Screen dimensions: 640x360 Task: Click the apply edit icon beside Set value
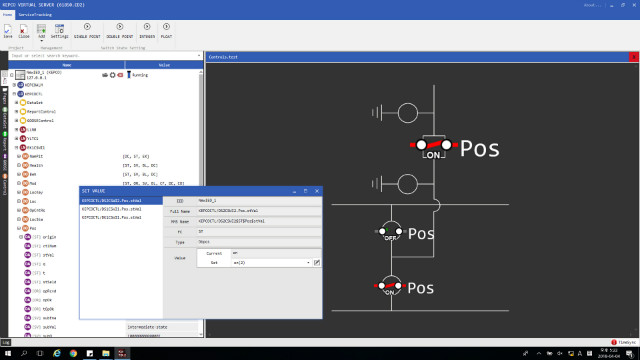pos(317,263)
